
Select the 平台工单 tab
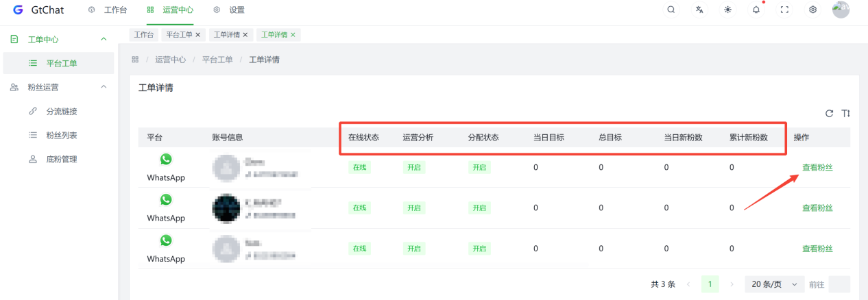point(180,34)
